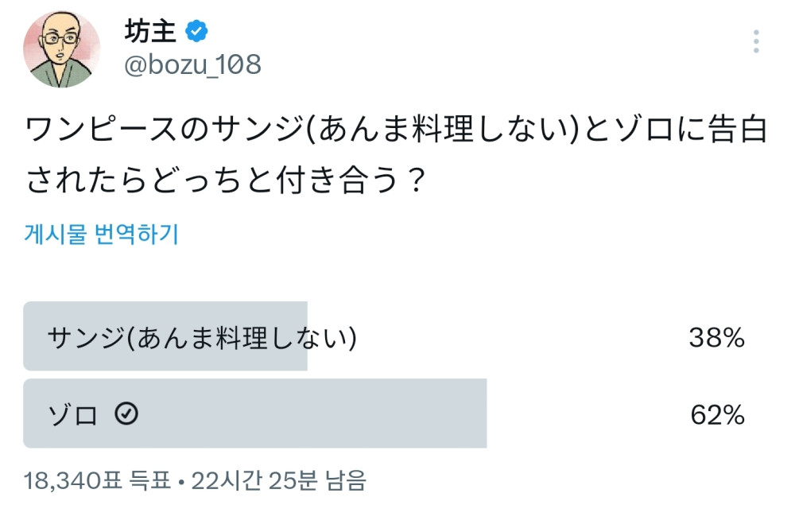Open the three-dot more options menu

pyautogui.click(x=755, y=41)
